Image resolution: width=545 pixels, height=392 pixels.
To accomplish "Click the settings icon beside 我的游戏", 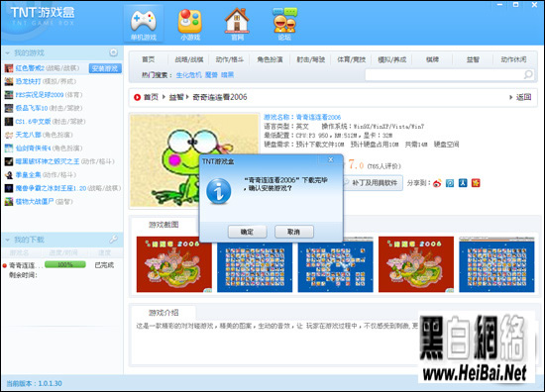I will (x=113, y=52).
